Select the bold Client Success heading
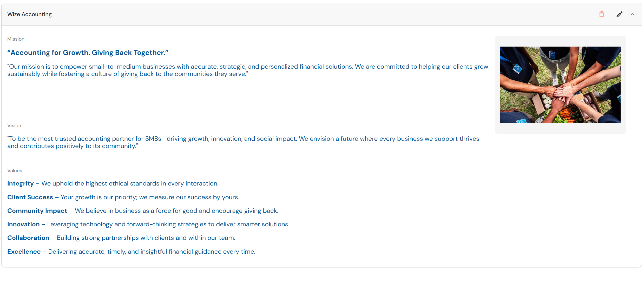644x300 pixels. point(30,197)
